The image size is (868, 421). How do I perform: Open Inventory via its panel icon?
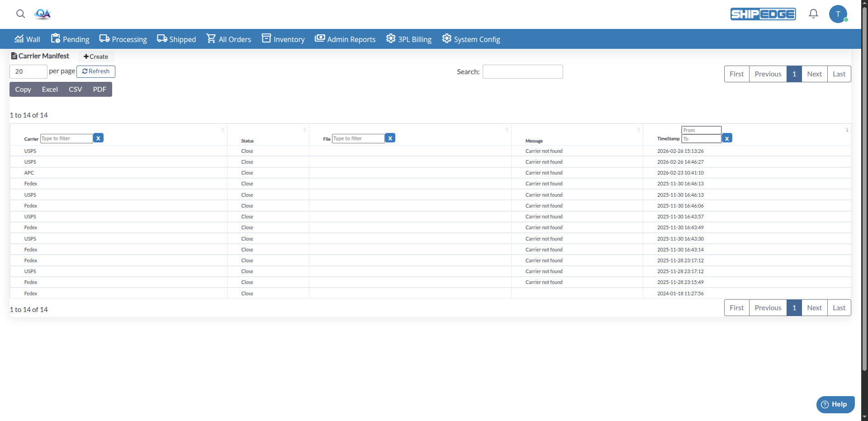coord(266,38)
